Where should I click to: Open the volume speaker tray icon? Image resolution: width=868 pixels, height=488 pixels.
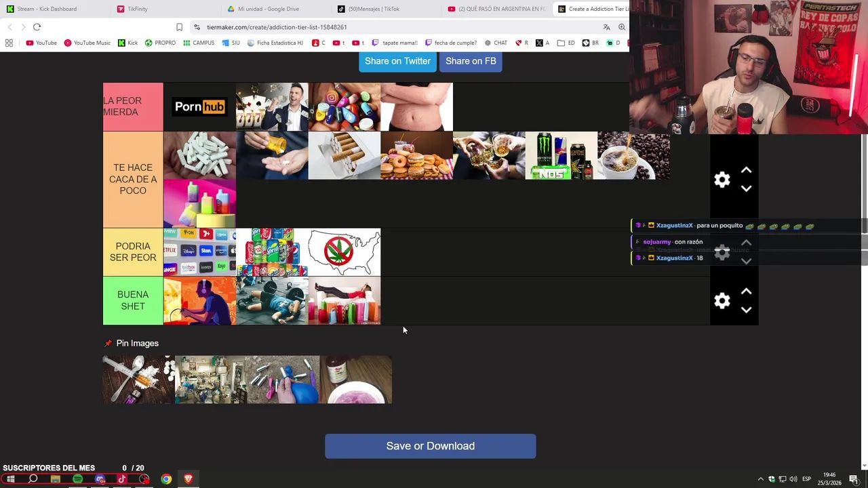click(793, 479)
